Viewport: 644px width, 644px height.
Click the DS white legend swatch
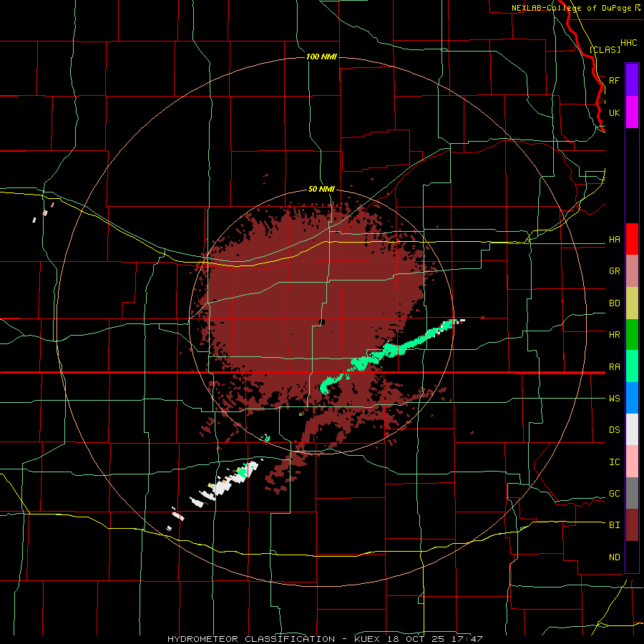point(632,429)
